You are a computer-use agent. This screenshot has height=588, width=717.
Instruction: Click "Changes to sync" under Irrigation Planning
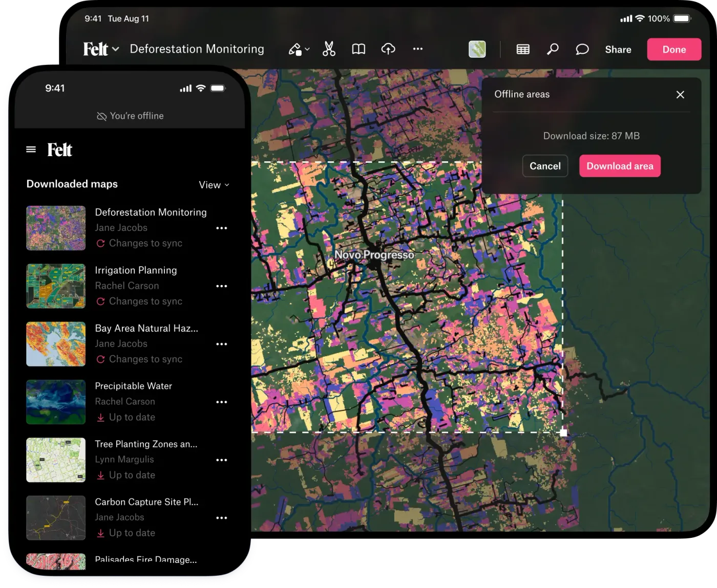click(145, 301)
